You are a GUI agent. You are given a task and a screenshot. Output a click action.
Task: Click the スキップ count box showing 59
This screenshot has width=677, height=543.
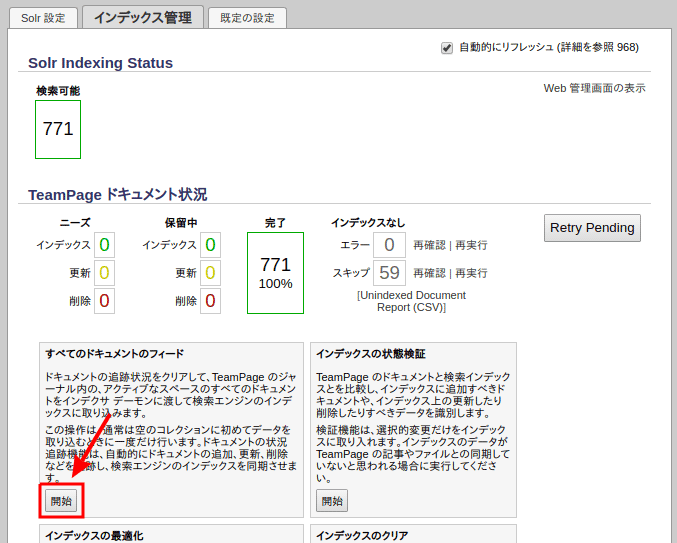point(389,273)
